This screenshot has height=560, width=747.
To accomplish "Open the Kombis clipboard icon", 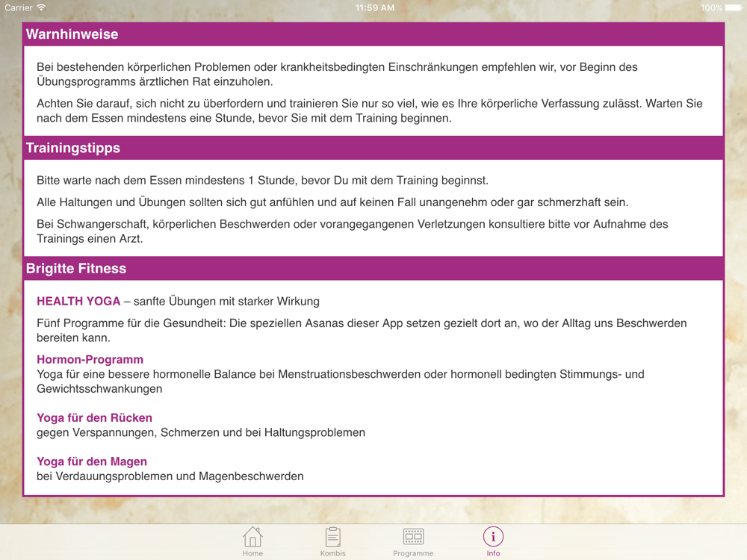I will pyautogui.click(x=333, y=537).
